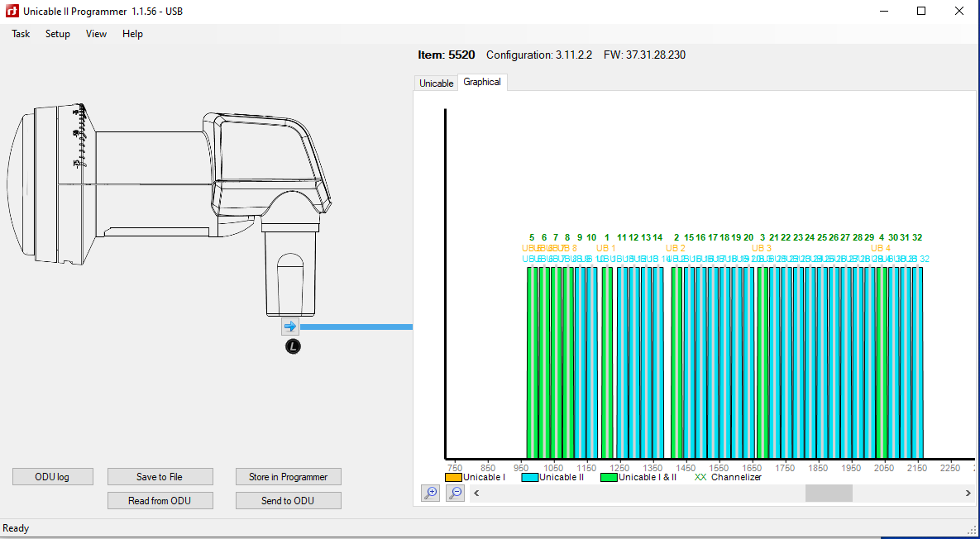
Task: Click the horizontal scrollbar thumb
Action: (828, 493)
